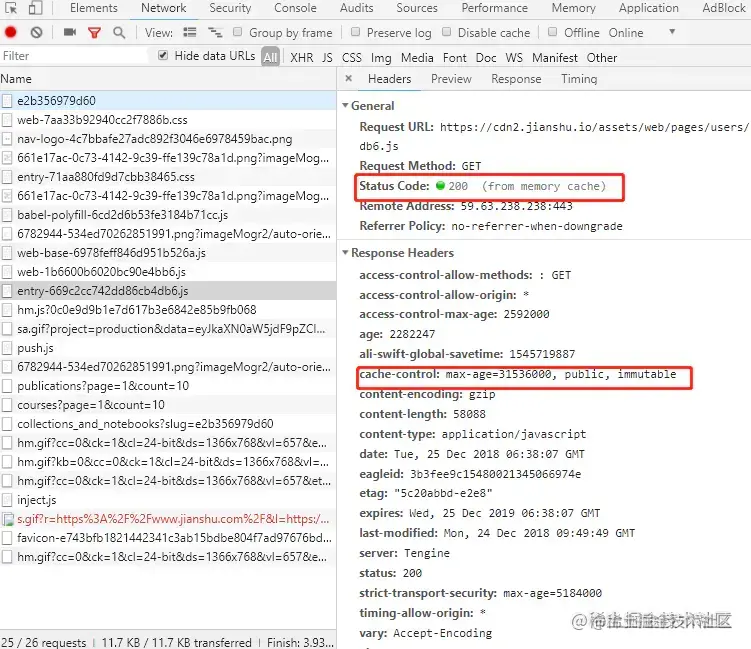Viewport: 751px width, 649px height.
Task: Select the file icon beside inject.js
Action: [x=7, y=500]
